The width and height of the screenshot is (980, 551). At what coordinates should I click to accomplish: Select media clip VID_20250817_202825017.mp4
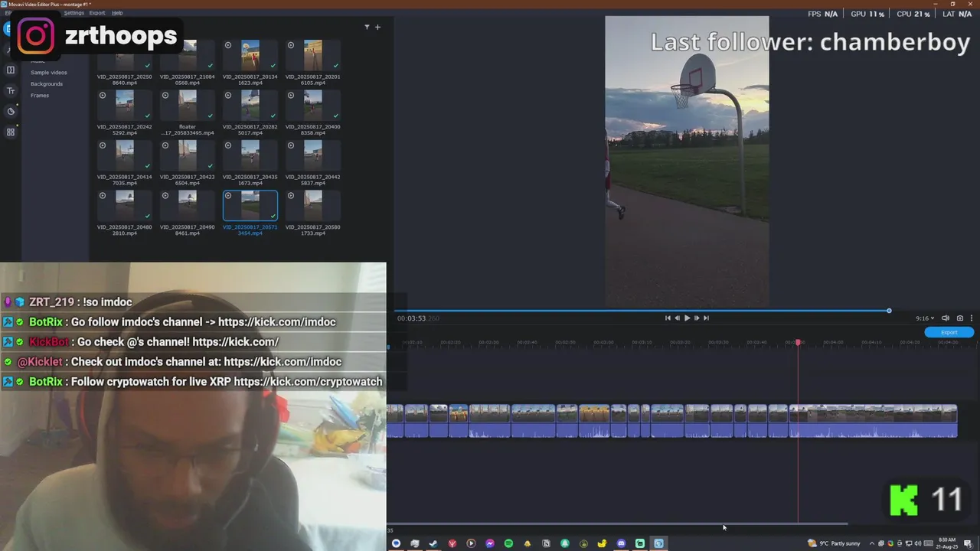[250, 105]
